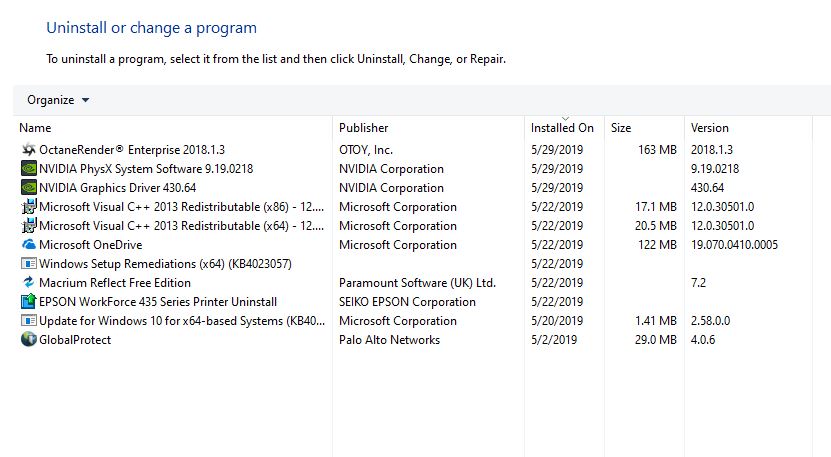Sort programs by the Version column
Screen dimensions: 831x457
click(x=709, y=128)
